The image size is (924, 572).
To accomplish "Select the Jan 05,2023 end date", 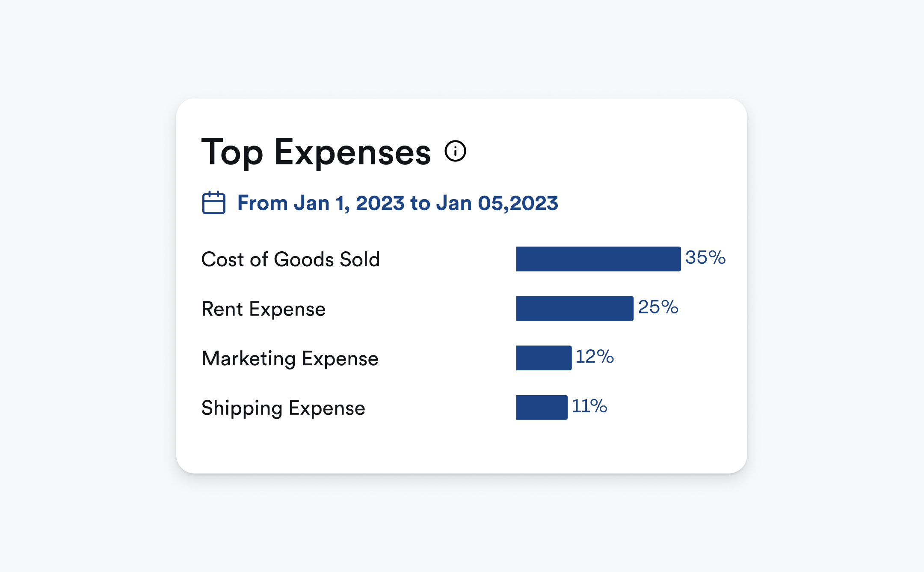I will click(497, 203).
